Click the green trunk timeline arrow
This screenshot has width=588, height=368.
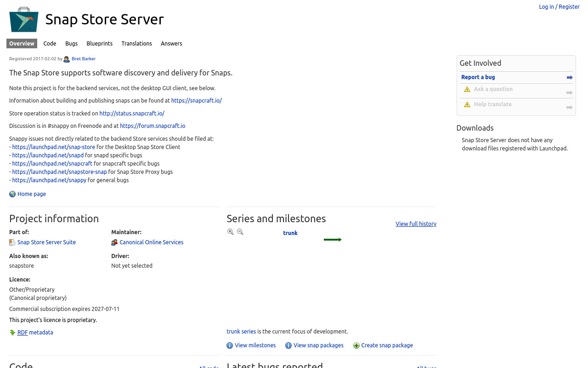(x=333, y=240)
